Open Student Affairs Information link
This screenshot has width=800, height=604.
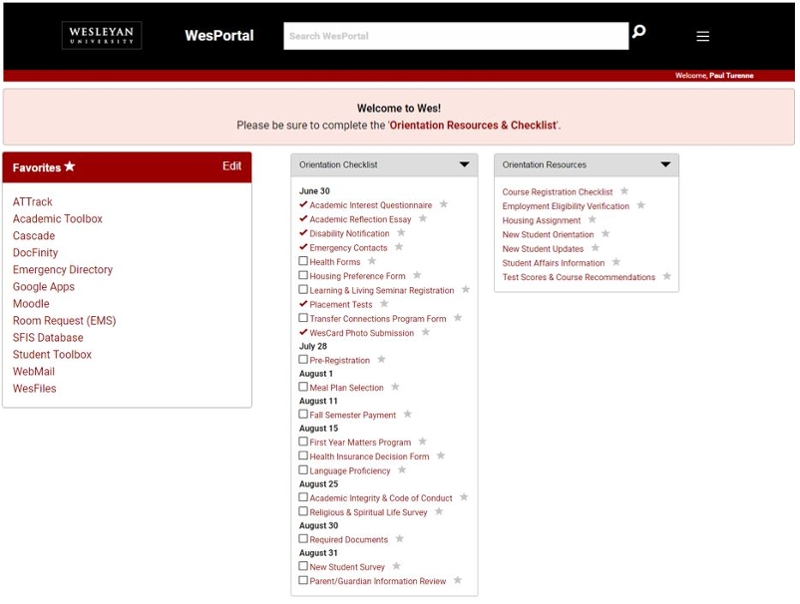(x=554, y=263)
